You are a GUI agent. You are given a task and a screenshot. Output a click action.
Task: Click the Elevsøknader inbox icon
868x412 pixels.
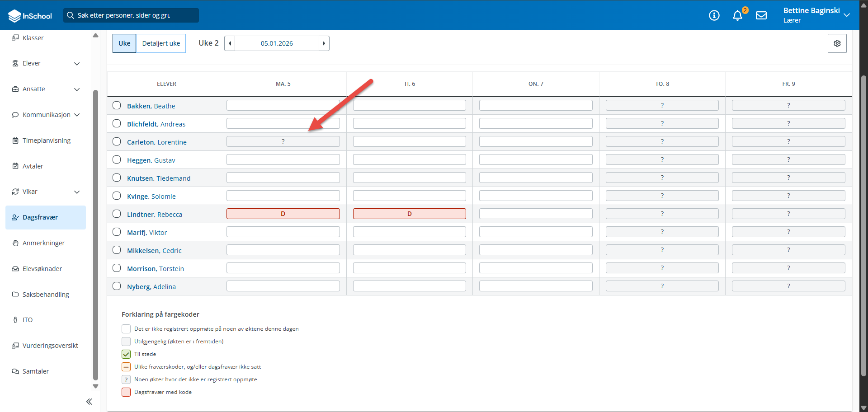[15, 269]
